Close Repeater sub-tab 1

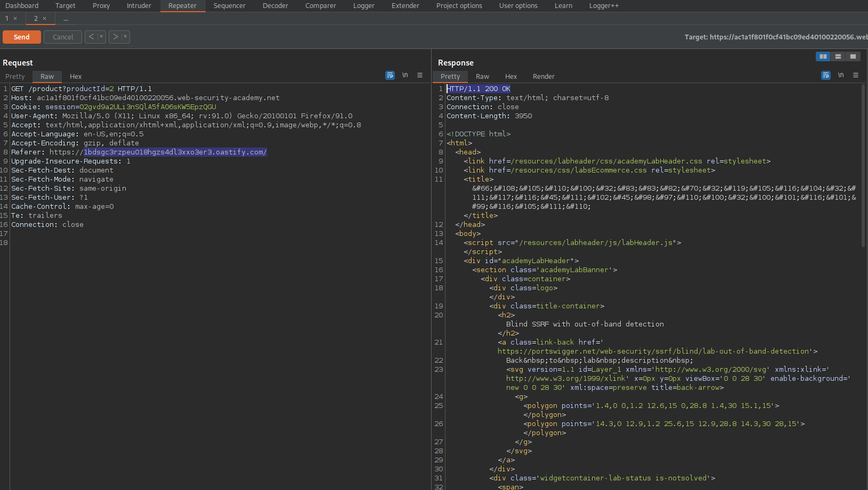15,19
